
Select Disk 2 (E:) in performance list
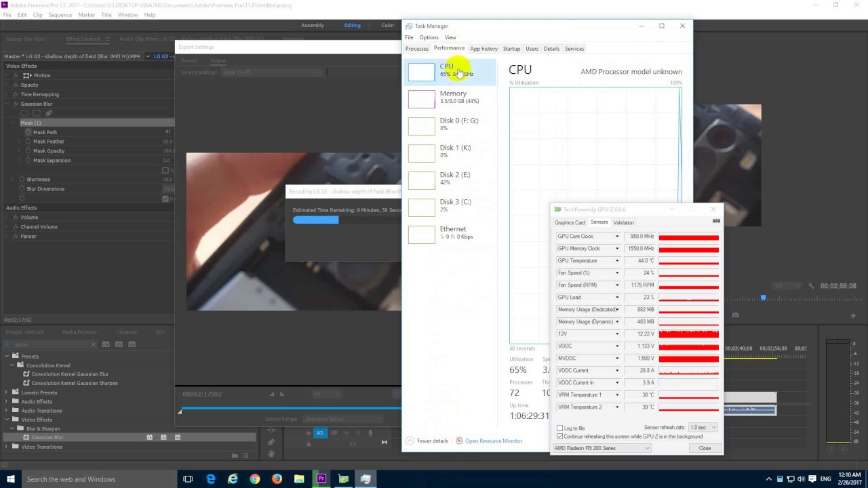pos(450,180)
